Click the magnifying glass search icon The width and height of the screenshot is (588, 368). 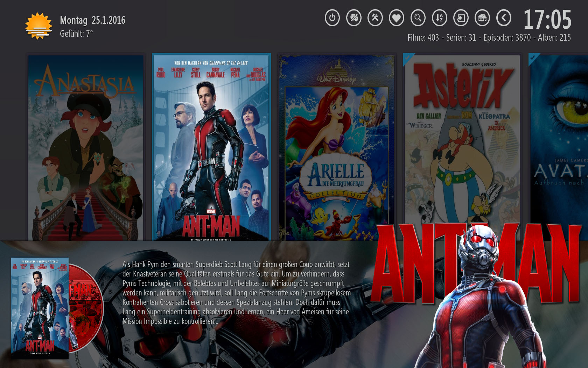[x=418, y=18]
